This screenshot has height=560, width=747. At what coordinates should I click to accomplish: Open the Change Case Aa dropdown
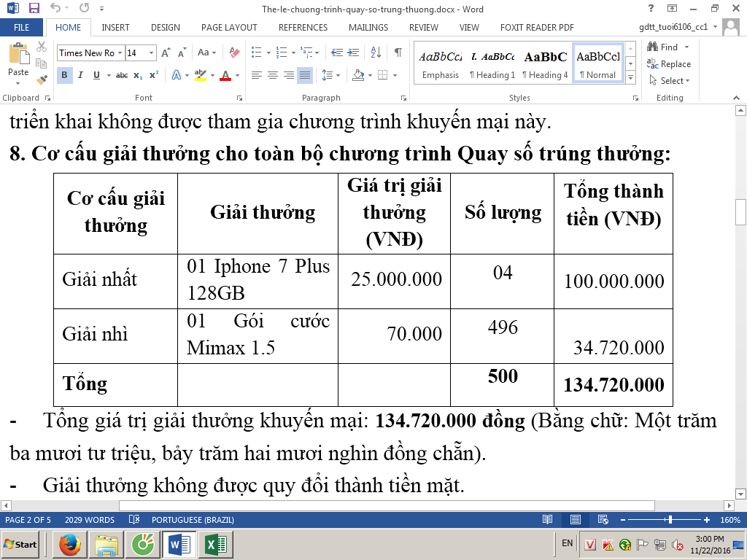click(206, 52)
